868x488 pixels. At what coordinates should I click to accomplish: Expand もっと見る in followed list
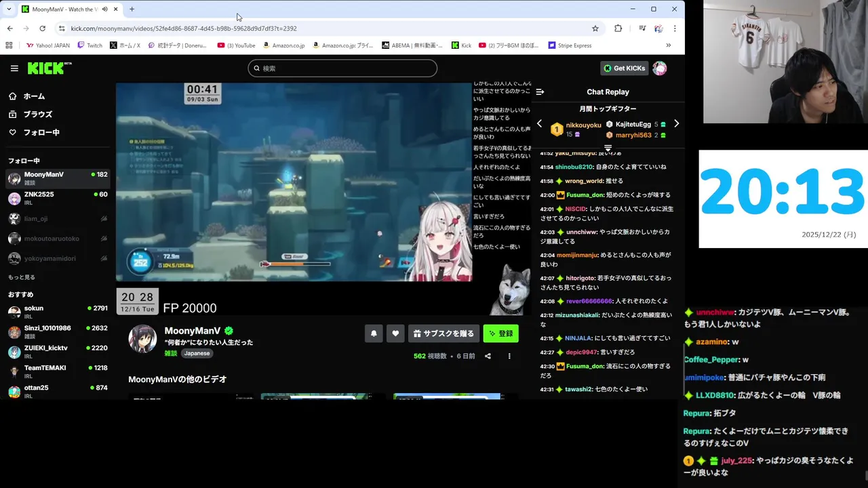[x=22, y=277]
